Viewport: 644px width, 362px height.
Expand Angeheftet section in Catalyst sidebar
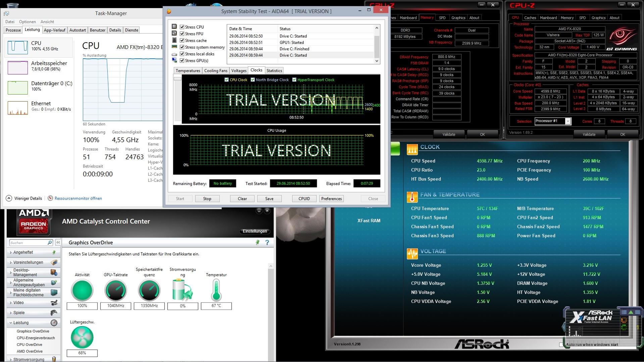point(33,252)
